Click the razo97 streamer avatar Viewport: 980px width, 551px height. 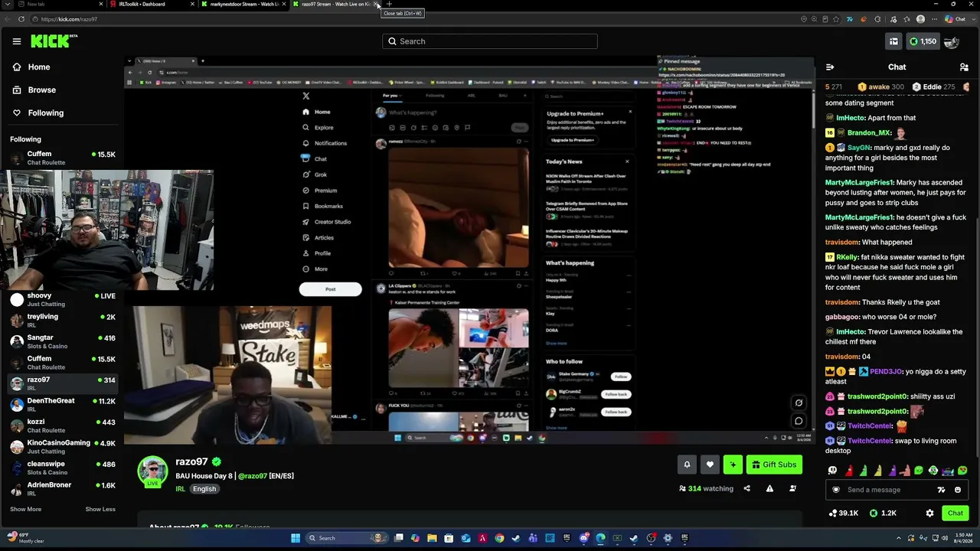[x=152, y=471]
